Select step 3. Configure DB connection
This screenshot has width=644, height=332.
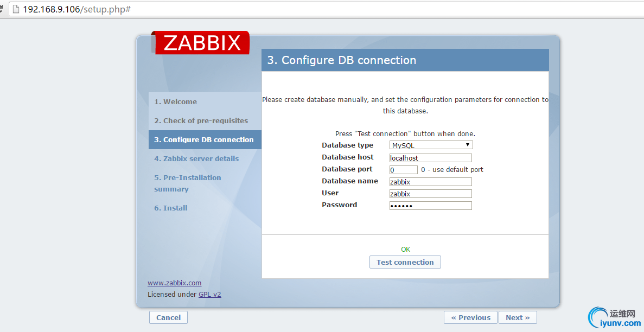205,140
